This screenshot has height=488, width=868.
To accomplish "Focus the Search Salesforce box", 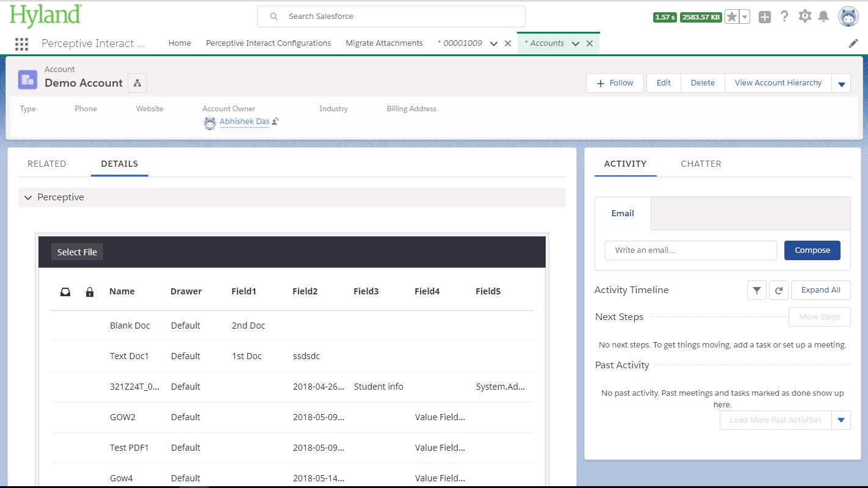I will point(391,16).
